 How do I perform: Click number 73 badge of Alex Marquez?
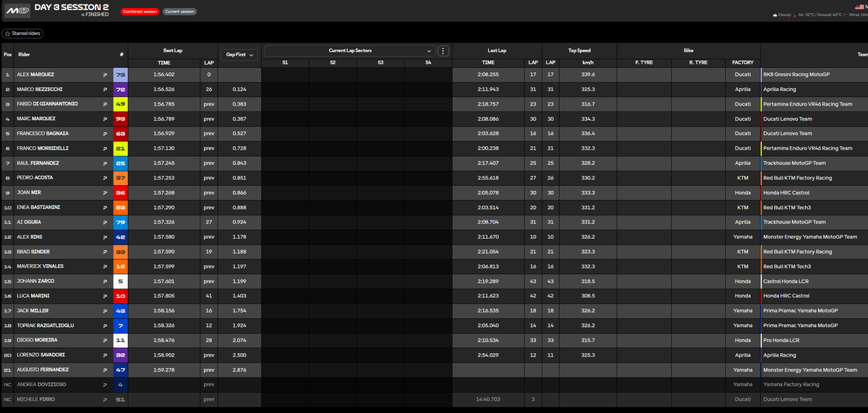tap(121, 74)
